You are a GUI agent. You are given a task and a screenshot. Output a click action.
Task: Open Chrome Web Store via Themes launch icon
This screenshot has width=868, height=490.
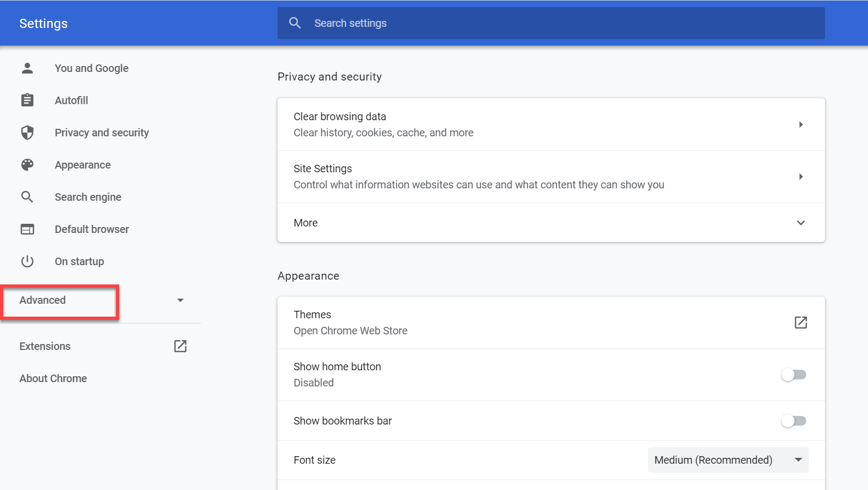[800, 323]
